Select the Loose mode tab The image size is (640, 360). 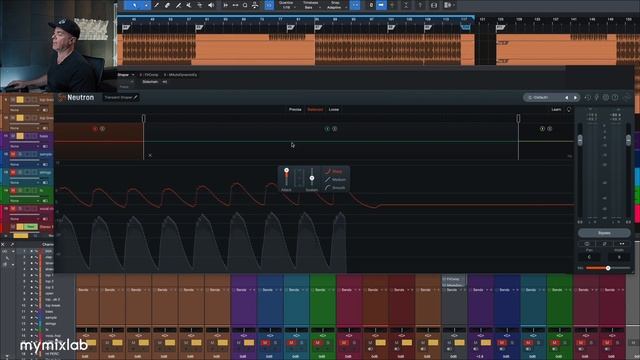(x=334, y=109)
